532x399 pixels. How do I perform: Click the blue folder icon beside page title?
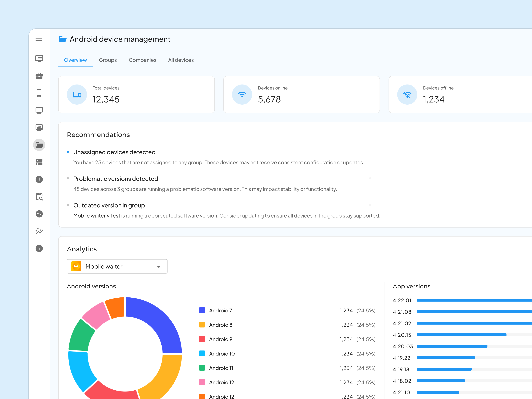coord(62,39)
